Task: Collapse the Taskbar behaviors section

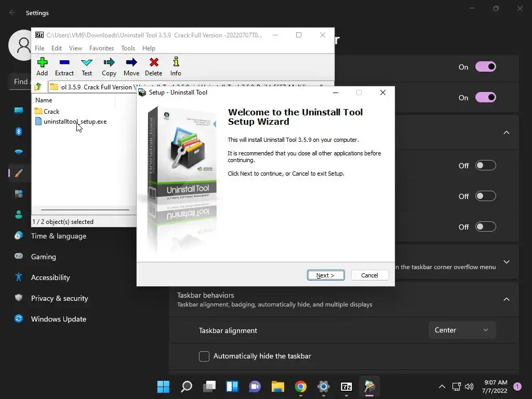Action: pos(506,299)
